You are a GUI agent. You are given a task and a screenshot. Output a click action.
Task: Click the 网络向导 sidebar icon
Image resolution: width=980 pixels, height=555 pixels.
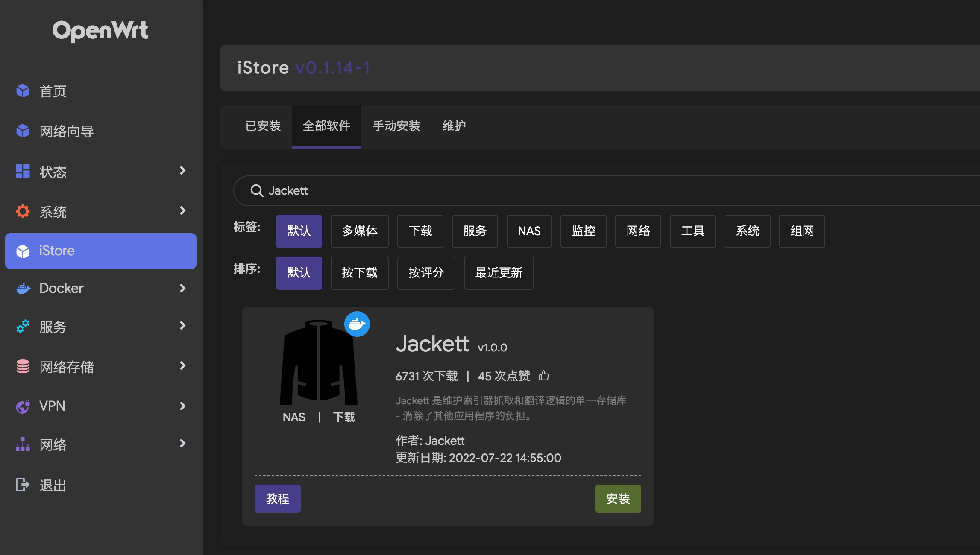(x=23, y=131)
